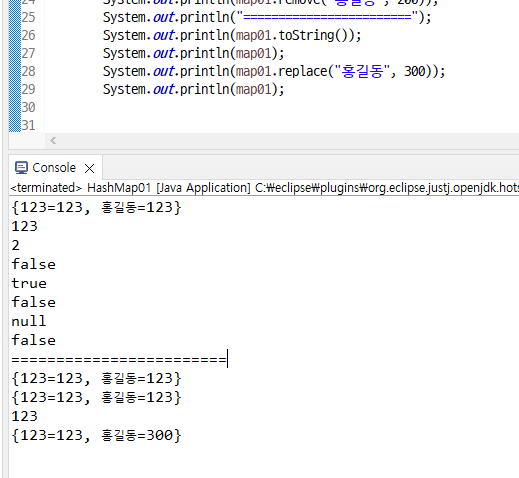The height and width of the screenshot is (478, 519).
Task: Click line number 31 in the gutter
Action: tap(28, 125)
